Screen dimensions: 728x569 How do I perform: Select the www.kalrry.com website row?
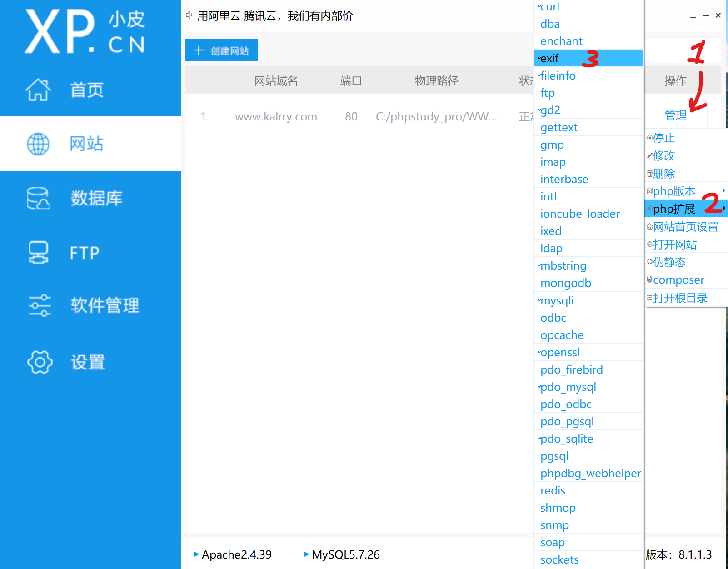pyautogui.click(x=276, y=116)
